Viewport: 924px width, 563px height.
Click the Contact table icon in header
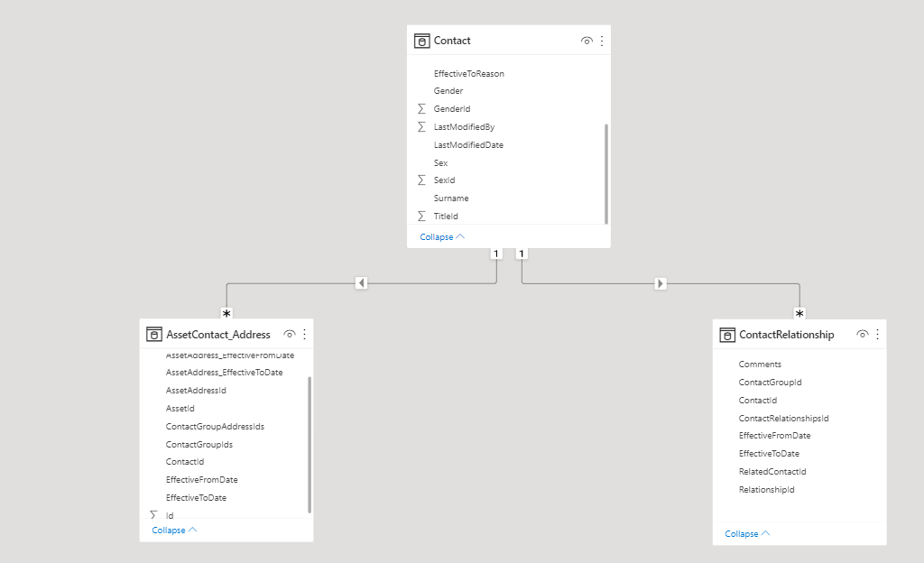click(421, 41)
